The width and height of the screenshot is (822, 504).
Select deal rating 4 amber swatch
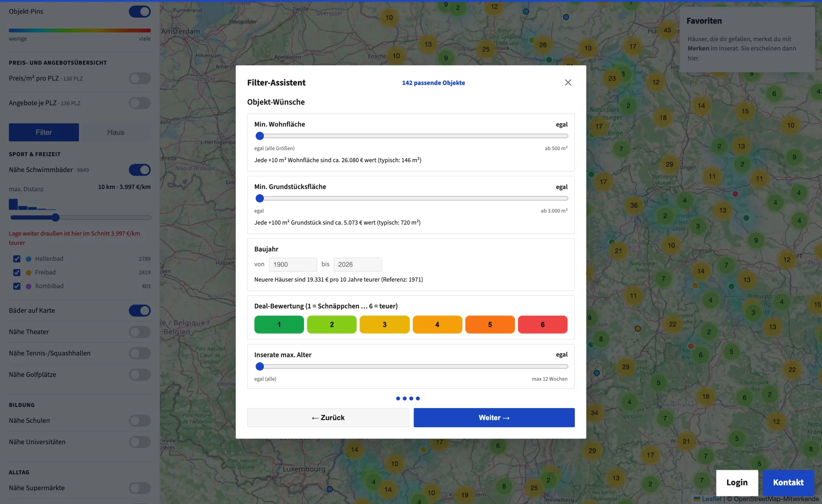click(x=437, y=325)
